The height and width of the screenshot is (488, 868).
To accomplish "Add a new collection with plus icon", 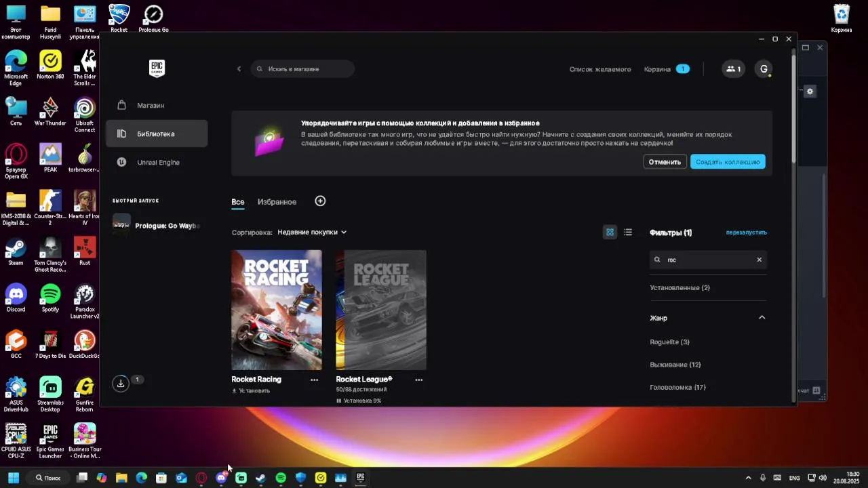I will [x=320, y=201].
